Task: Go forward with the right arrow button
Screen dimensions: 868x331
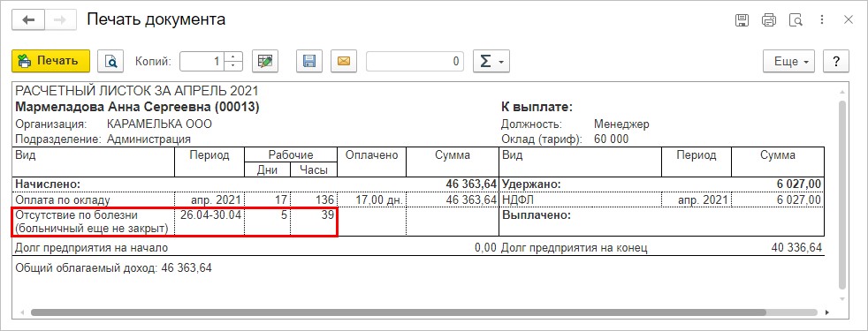Action: click(x=60, y=20)
